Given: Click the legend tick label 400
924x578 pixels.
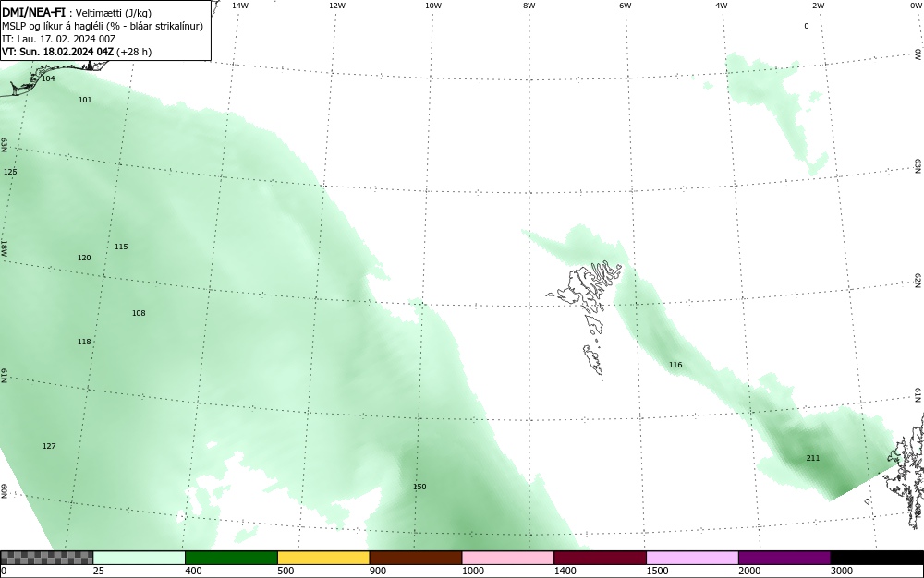Looking at the screenshot, I should (193, 571).
